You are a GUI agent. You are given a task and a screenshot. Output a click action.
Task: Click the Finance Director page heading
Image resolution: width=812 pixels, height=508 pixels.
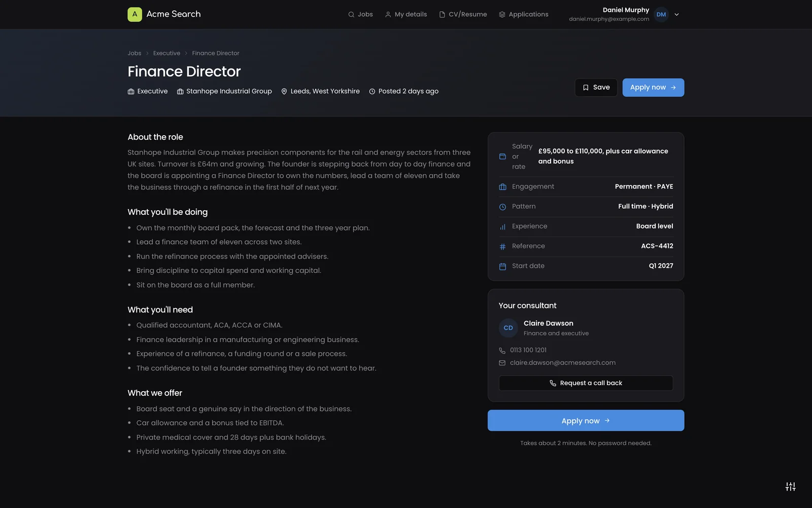(184, 71)
